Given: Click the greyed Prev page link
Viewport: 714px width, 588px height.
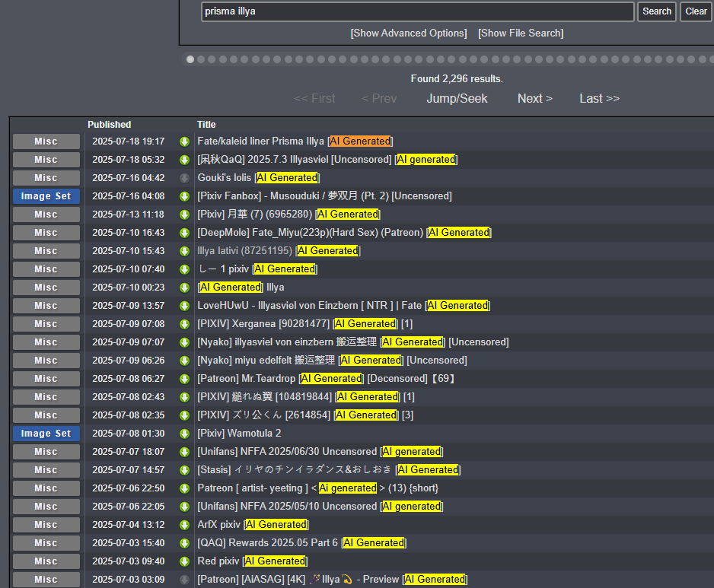Looking at the screenshot, I should pos(379,98).
